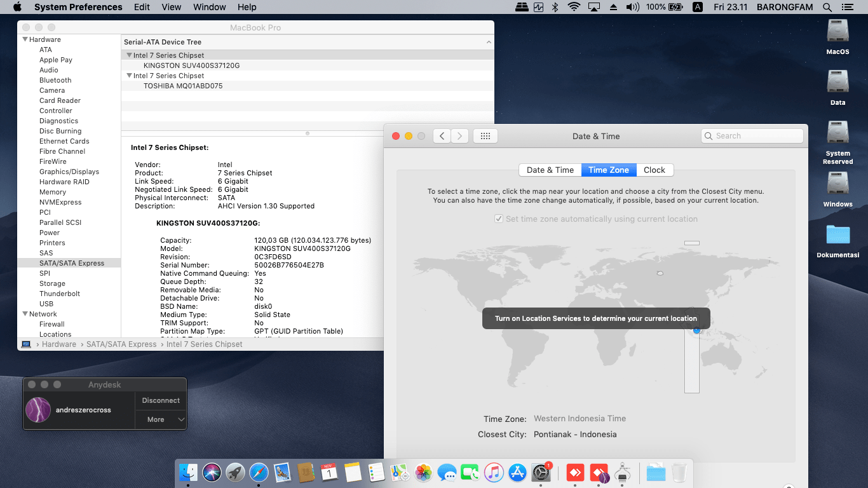868x488 pixels.
Task: Open Downloads folder stack in Dock
Action: point(656,473)
